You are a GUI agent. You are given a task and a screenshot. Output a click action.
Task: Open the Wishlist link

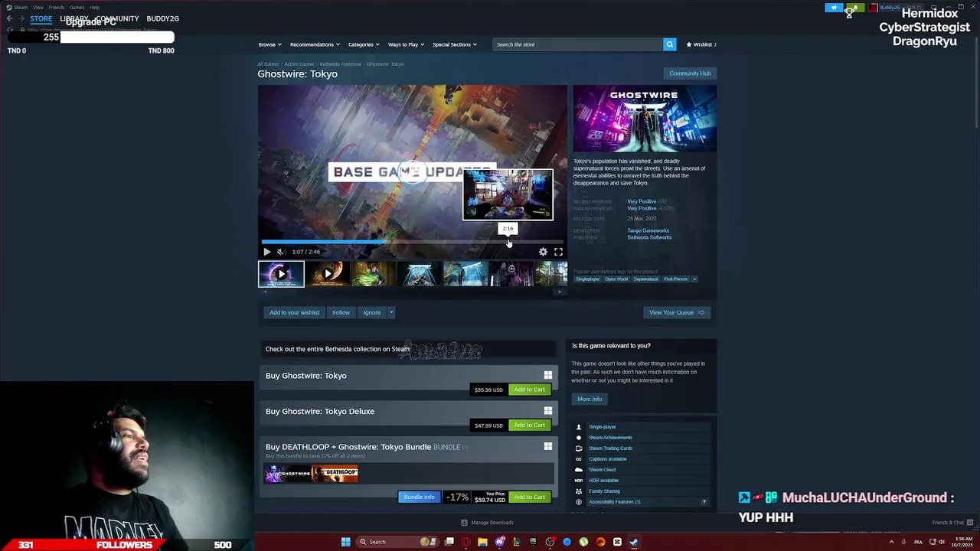pyautogui.click(x=701, y=44)
